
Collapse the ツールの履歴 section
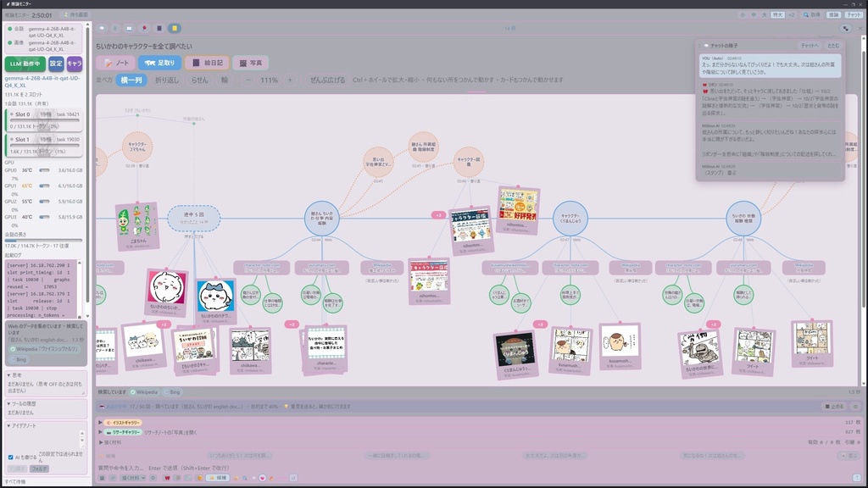(20, 404)
